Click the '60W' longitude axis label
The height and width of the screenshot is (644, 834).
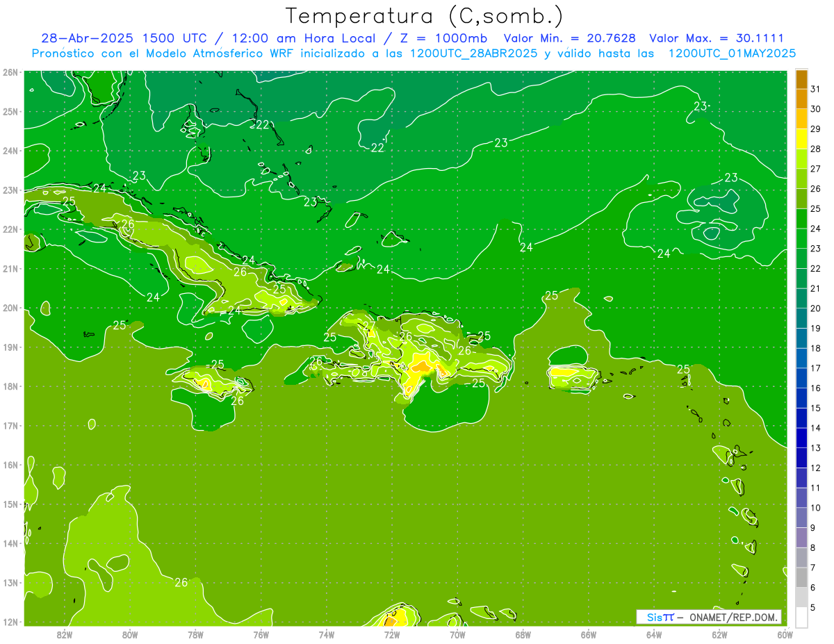coord(785,634)
